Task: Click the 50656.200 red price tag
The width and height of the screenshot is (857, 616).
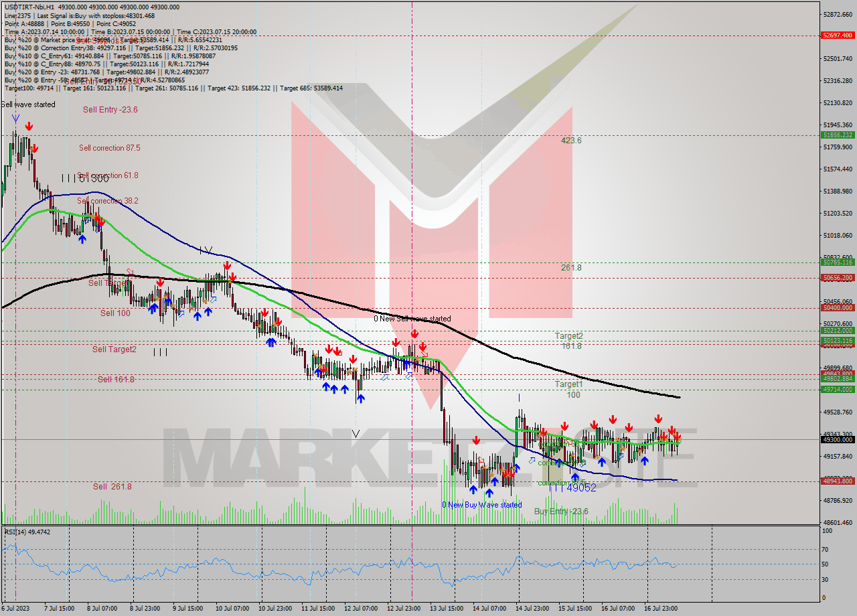Action: pyautogui.click(x=838, y=277)
